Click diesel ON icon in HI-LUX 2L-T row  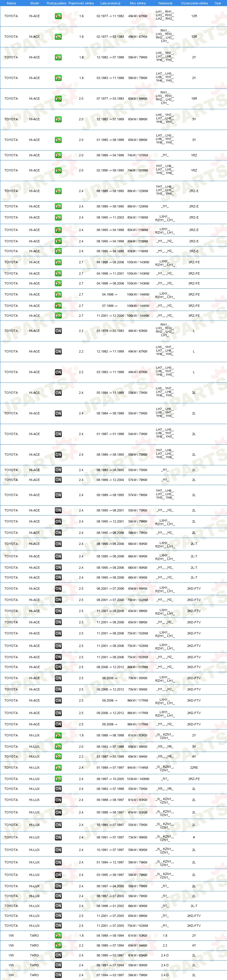pyautogui.click(x=58, y=906)
